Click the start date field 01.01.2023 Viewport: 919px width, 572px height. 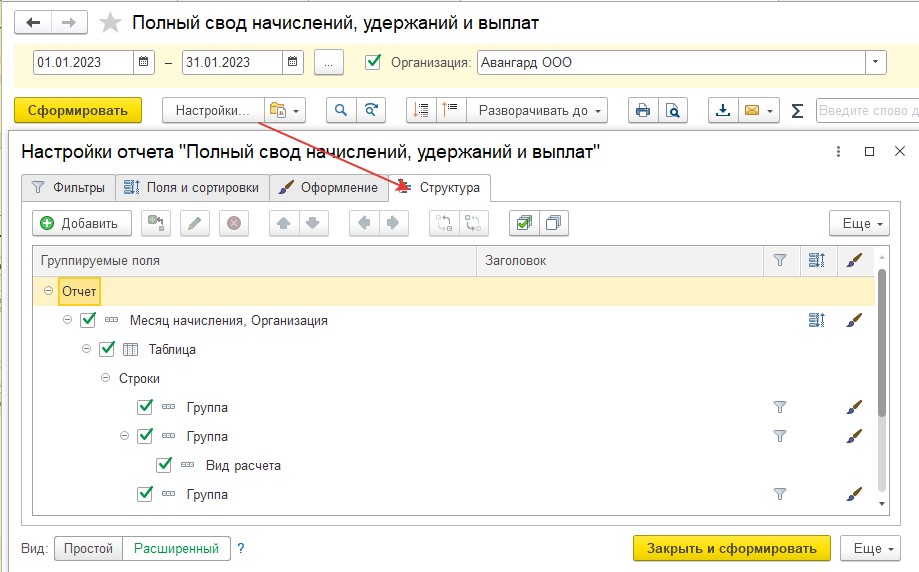tap(84, 62)
